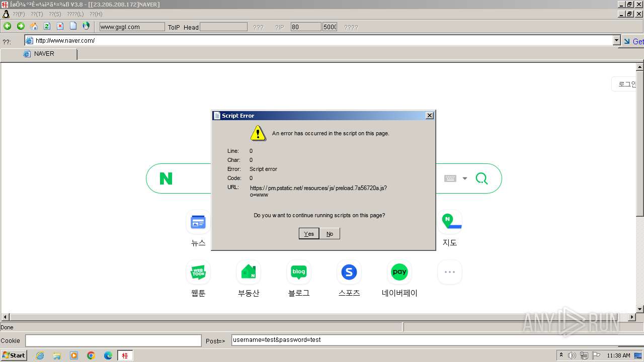
Task: Click the green Naver N logo
Action: click(x=166, y=178)
